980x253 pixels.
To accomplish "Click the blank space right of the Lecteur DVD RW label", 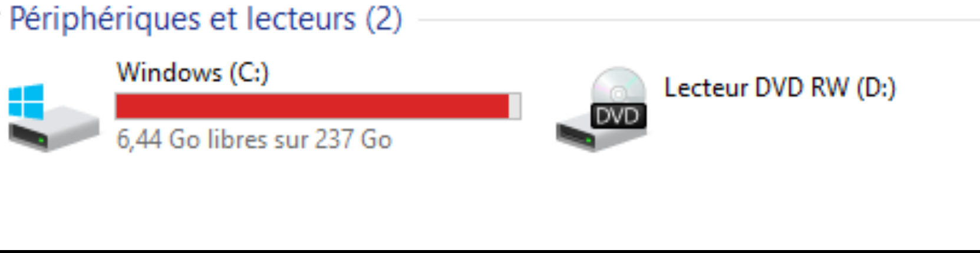I will pyautogui.click(x=937, y=88).
